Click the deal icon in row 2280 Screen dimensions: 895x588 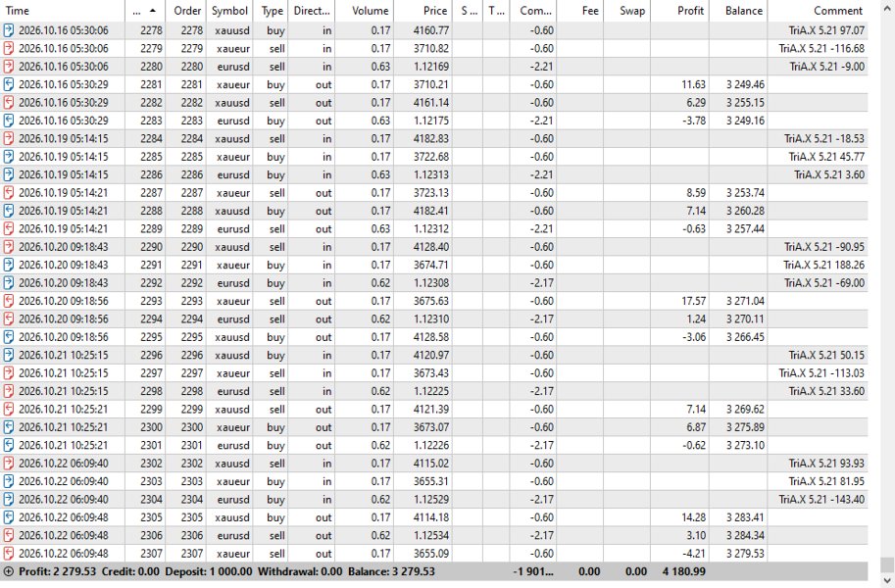[x=9, y=67]
